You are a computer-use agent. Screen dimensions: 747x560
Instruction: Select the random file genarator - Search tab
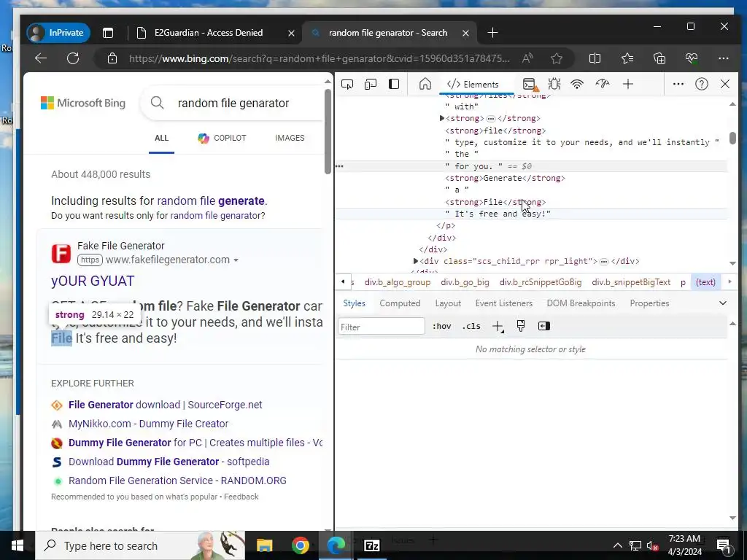(x=388, y=33)
